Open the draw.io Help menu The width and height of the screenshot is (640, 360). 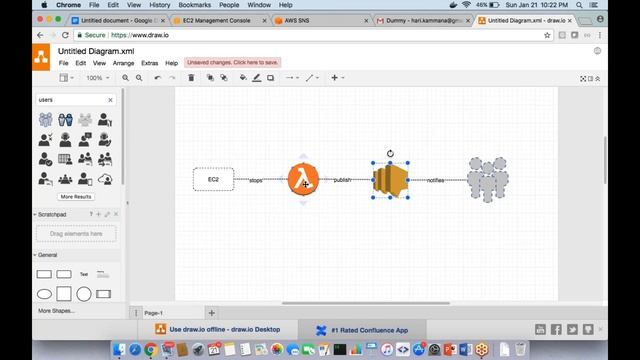point(171,63)
